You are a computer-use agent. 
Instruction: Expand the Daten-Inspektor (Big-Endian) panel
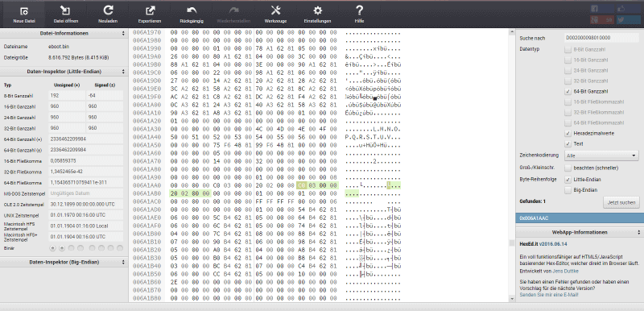coord(64,262)
